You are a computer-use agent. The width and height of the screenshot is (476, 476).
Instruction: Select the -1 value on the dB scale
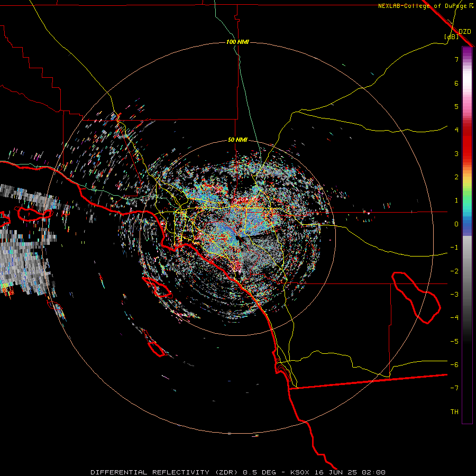[454, 248]
